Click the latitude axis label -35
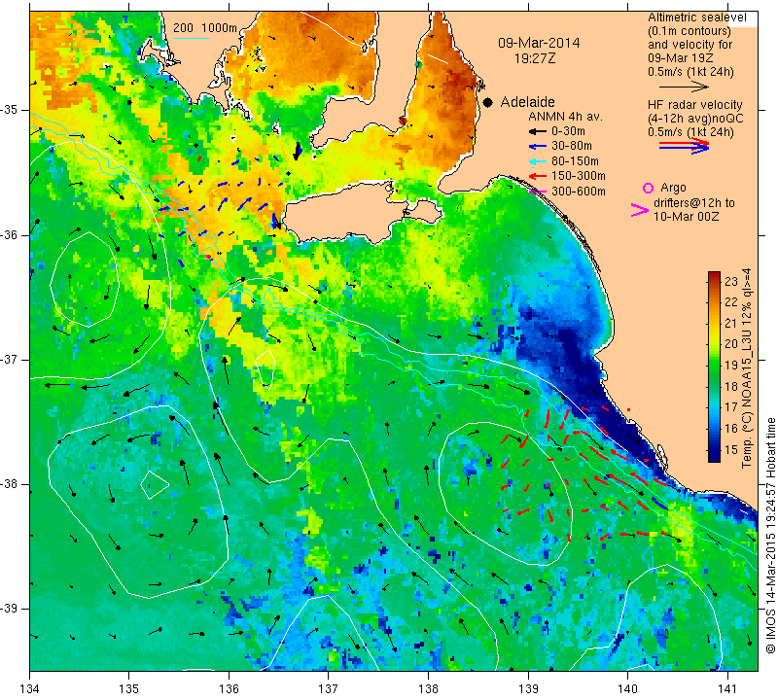Viewport: 778px width, 700px height. tap(10, 110)
